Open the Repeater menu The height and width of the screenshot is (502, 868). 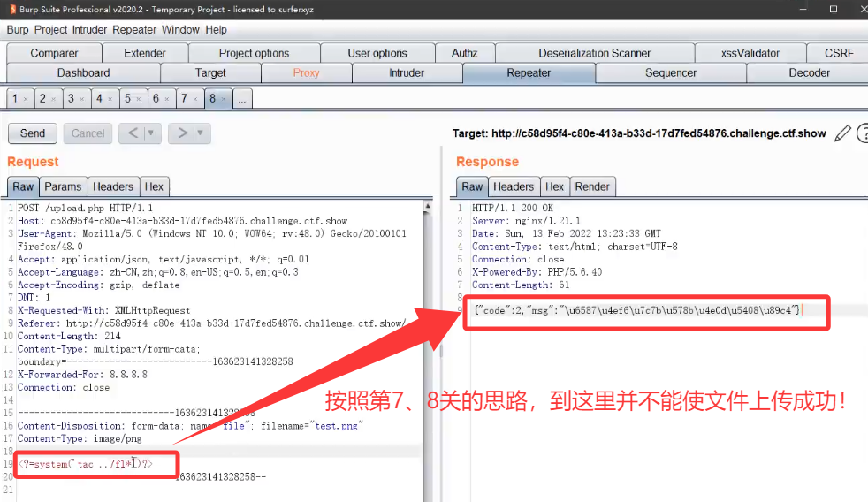(134, 30)
